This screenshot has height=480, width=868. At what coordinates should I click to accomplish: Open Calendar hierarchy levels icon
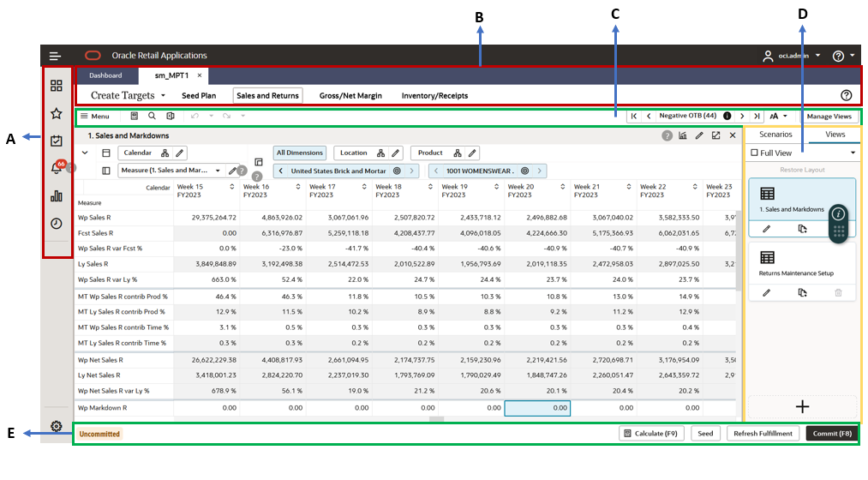point(165,153)
